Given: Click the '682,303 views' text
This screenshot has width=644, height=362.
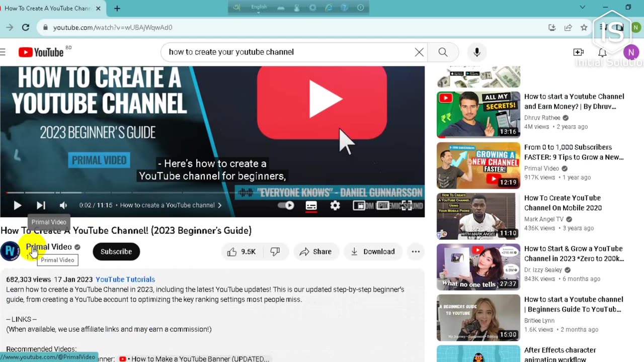Looking at the screenshot, I should 29,280.
